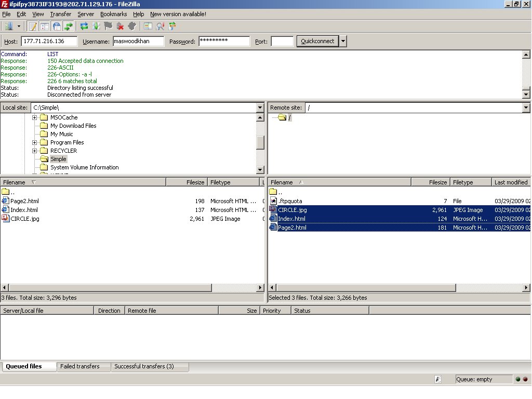Toggle the local directory tree display
The image size is (532, 399).
[45, 26]
